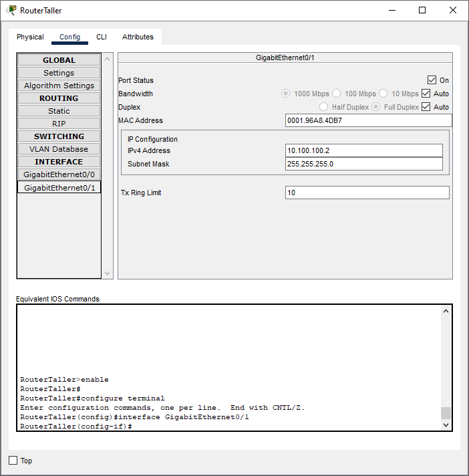The height and width of the screenshot is (476, 469).
Task: Click the IPv4 Address field
Action: (x=363, y=150)
